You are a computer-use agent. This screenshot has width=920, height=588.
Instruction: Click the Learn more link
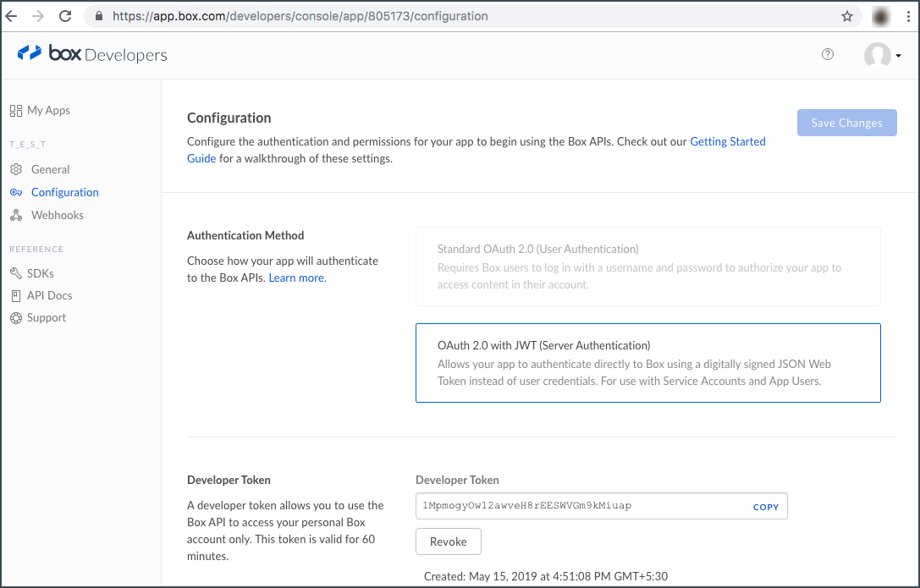pyautogui.click(x=297, y=278)
